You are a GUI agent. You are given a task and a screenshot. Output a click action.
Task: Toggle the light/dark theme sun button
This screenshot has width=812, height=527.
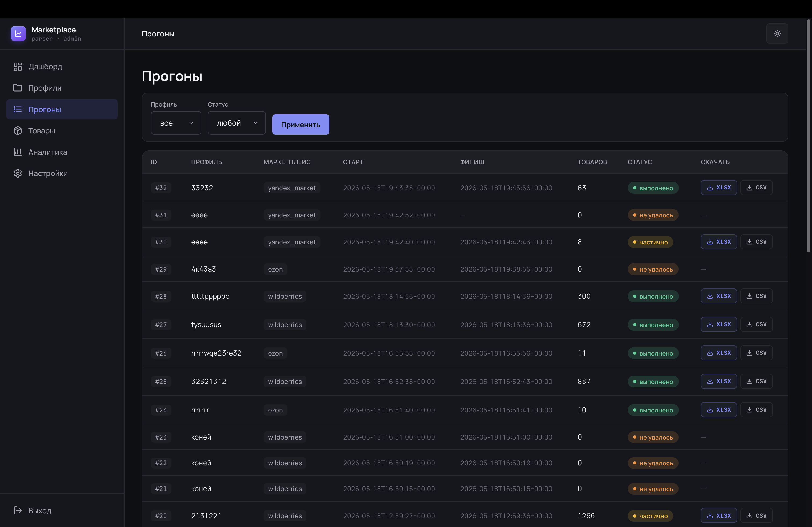coord(777,33)
